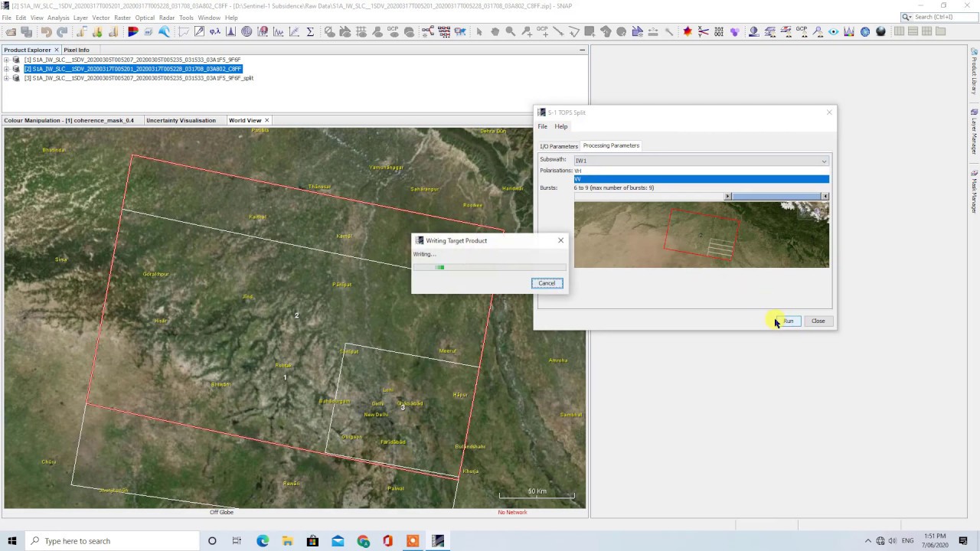Open the Band Maths sigma icon
980x551 pixels.
(x=310, y=31)
